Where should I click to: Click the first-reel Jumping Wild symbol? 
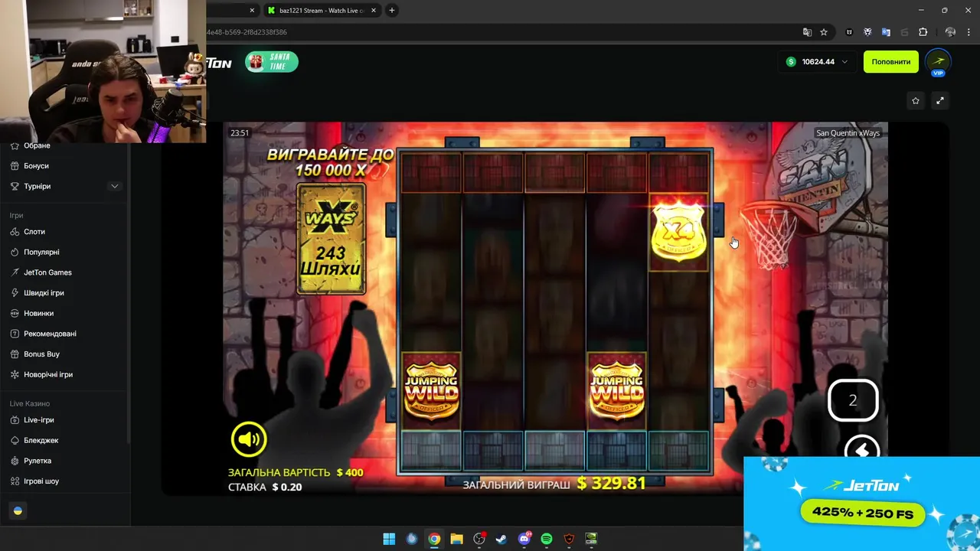coord(431,390)
